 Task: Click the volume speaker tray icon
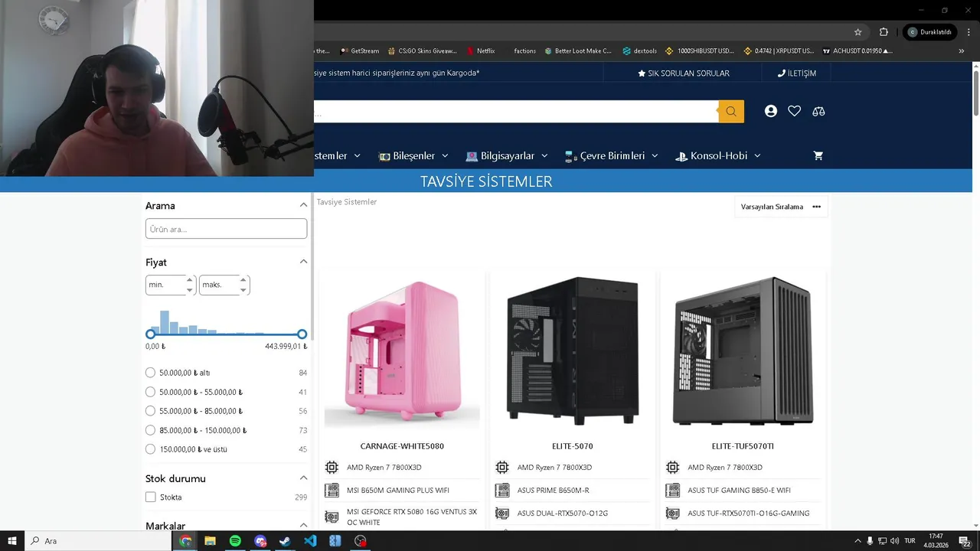point(894,541)
